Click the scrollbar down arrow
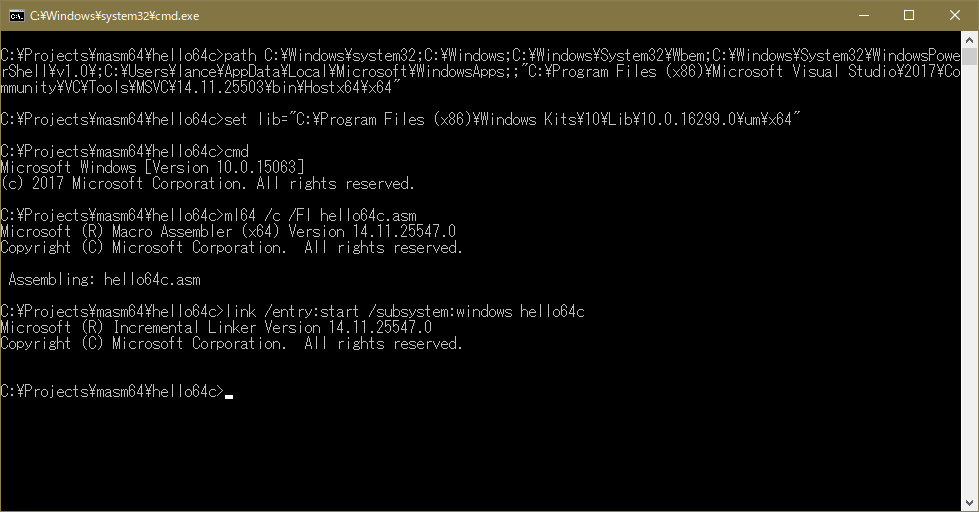 point(969,502)
